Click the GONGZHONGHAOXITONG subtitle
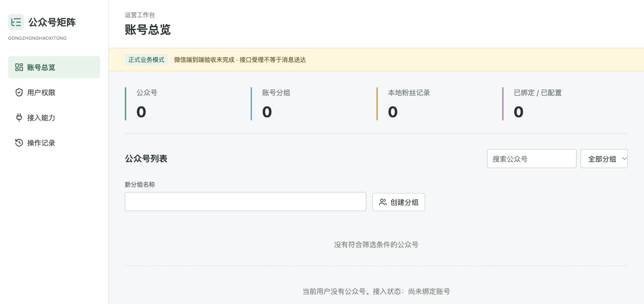 [x=37, y=38]
